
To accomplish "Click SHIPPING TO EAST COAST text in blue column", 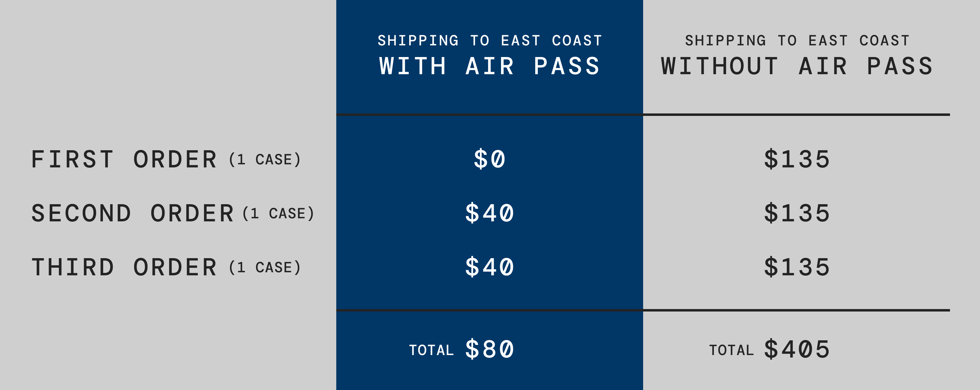I will point(490,41).
